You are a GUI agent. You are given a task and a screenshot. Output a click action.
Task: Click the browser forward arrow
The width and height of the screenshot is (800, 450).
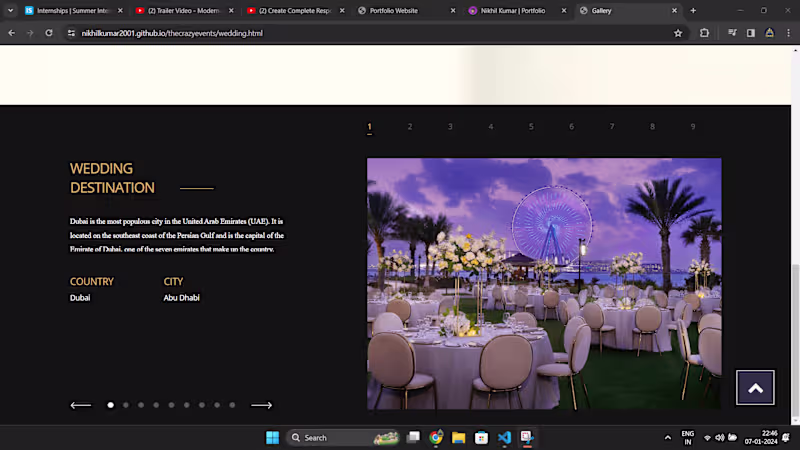pyautogui.click(x=30, y=33)
